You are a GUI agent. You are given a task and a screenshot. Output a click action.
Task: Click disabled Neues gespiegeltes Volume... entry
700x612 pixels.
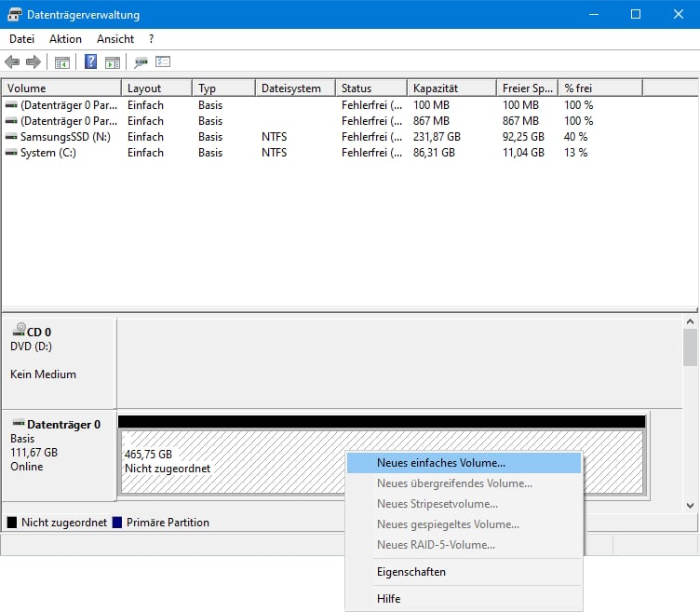464,524
